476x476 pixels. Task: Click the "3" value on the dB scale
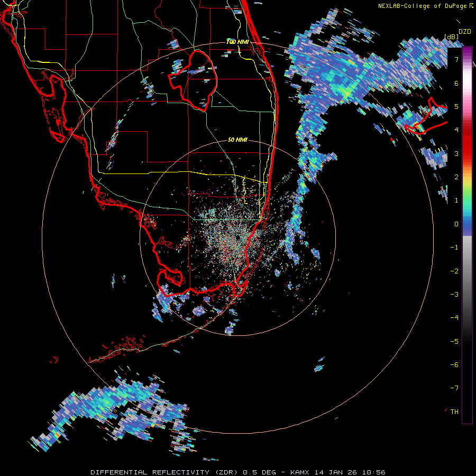click(x=456, y=153)
